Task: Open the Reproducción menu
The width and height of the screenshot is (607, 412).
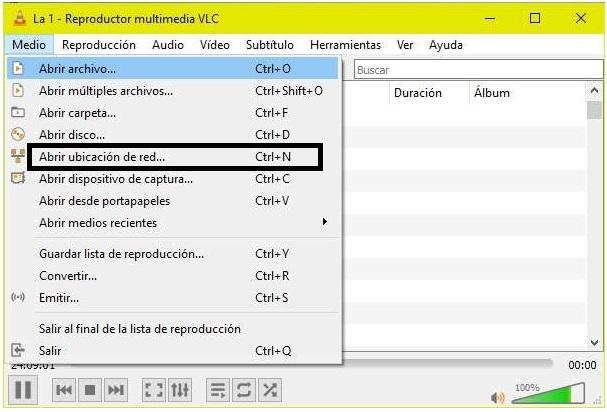Action: pyautogui.click(x=99, y=45)
